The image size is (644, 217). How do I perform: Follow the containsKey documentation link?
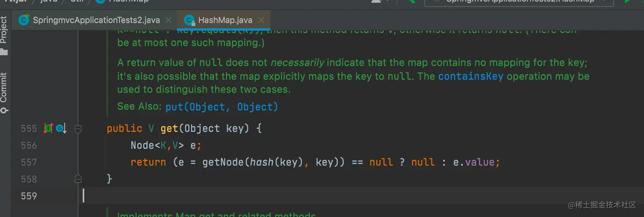[x=471, y=76]
